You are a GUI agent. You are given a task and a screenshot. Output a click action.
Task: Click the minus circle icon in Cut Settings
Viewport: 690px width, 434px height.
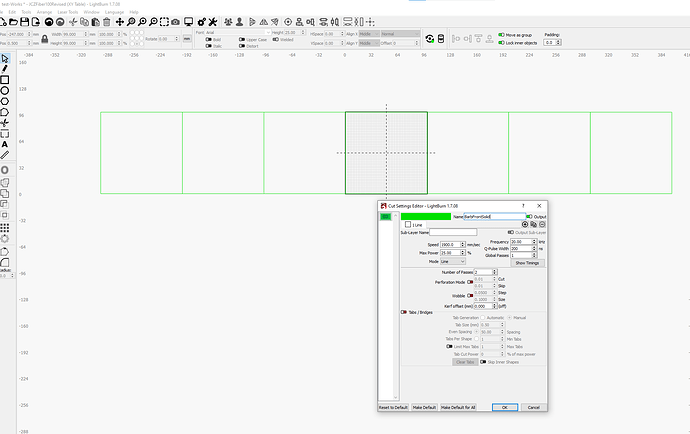[542, 224]
